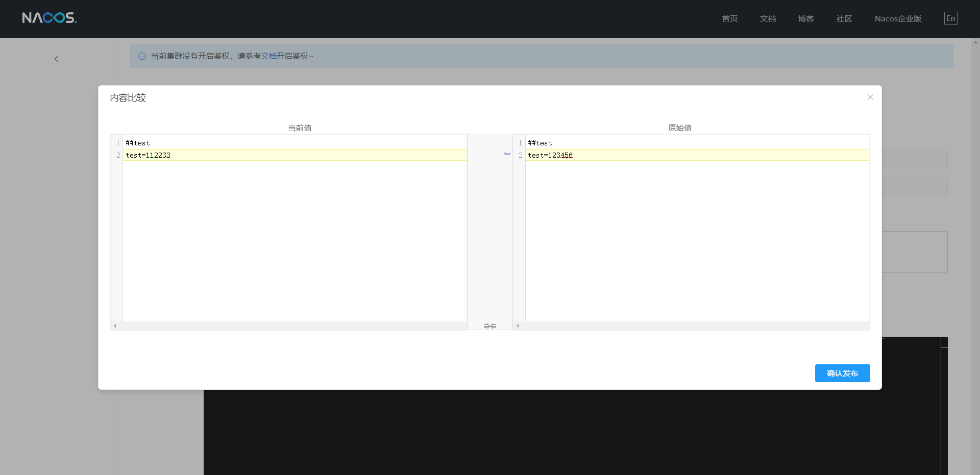This screenshot has height=475, width=980.
Task: Click the 内容比较 dialog title
Action: (128, 98)
